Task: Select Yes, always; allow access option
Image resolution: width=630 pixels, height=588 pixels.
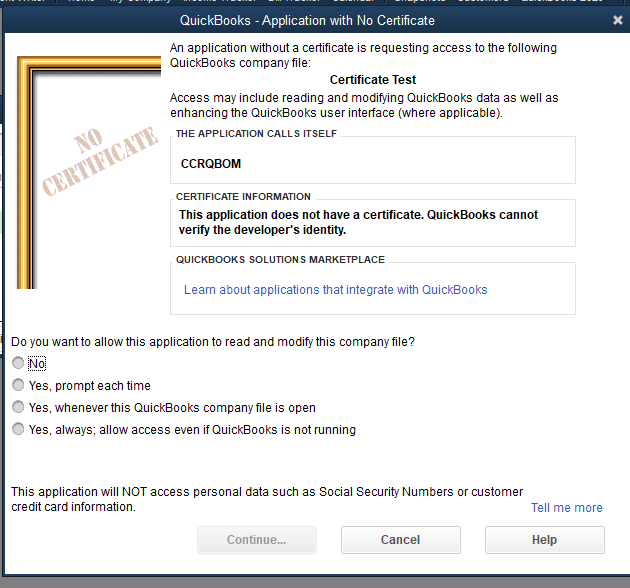Action: (x=18, y=429)
